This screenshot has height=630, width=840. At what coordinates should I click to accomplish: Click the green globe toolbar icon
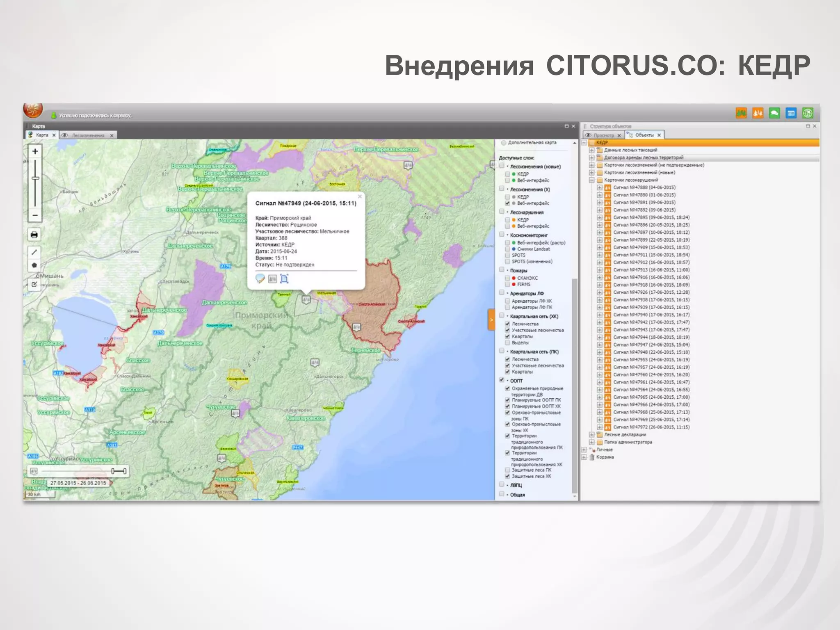click(x=808, y=113)
